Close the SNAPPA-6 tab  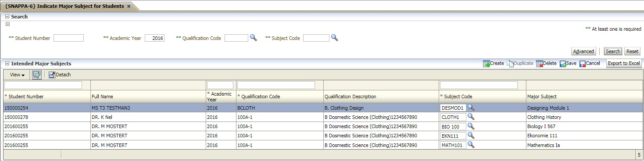pyautogui.click(x=129, y=7)
